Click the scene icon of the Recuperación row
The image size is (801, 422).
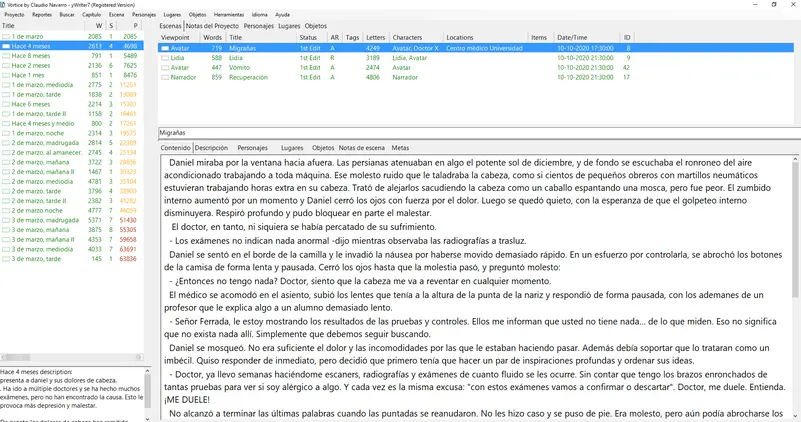[x=165, y=78]
